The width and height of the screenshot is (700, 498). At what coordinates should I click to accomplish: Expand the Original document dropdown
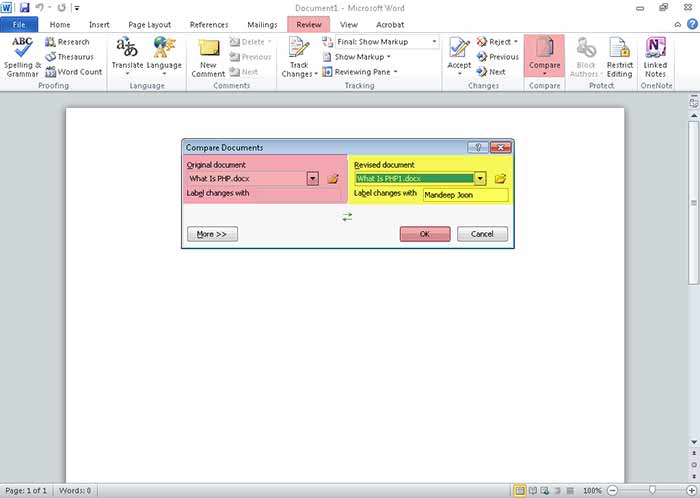(312, 178)
